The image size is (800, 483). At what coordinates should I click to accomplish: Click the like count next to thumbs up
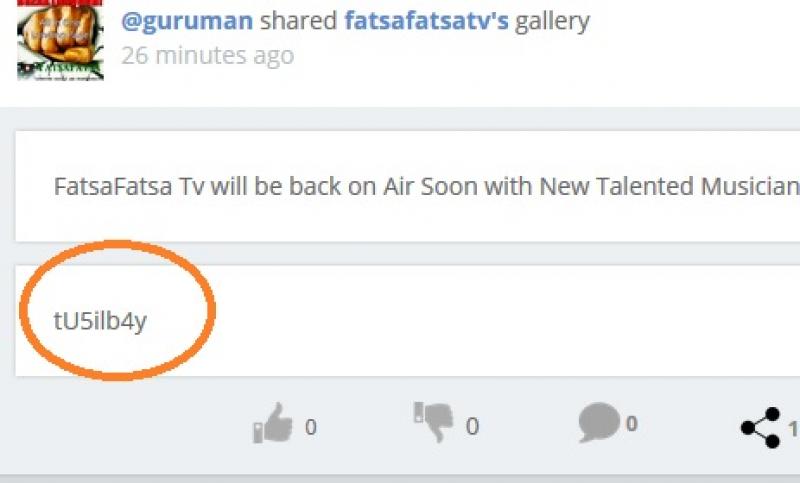(x=311, y=427)
